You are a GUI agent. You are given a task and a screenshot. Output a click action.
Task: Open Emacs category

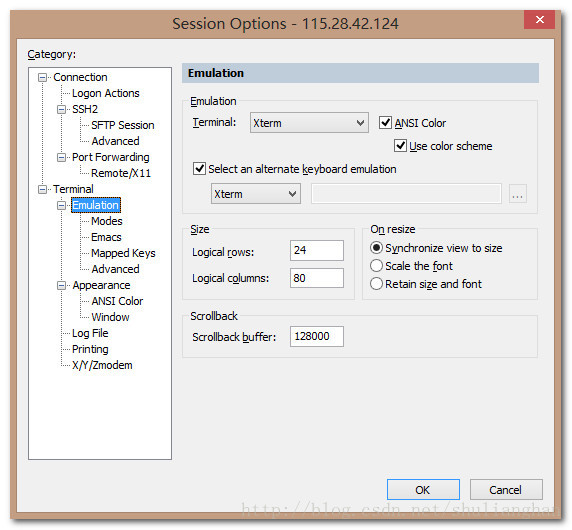point(106,237)
